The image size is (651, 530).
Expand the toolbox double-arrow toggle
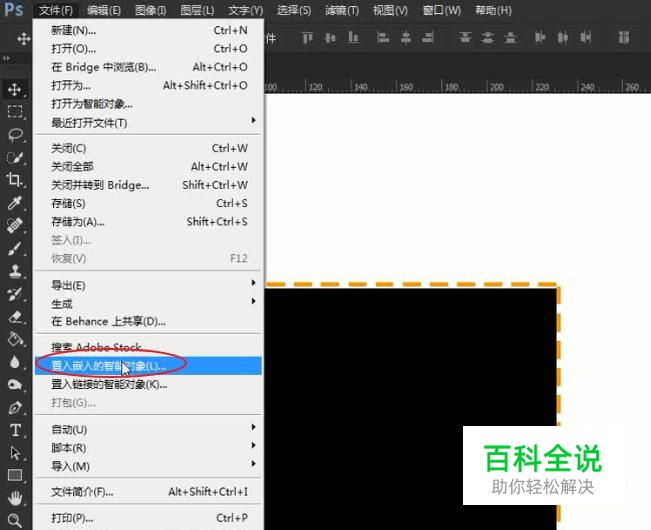[6, 59]
